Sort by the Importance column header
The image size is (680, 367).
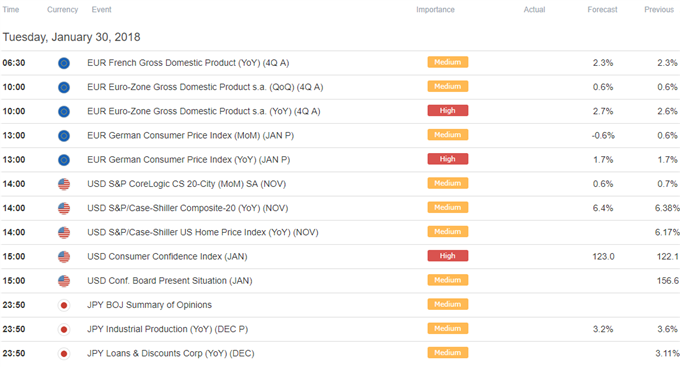(435, 10)
